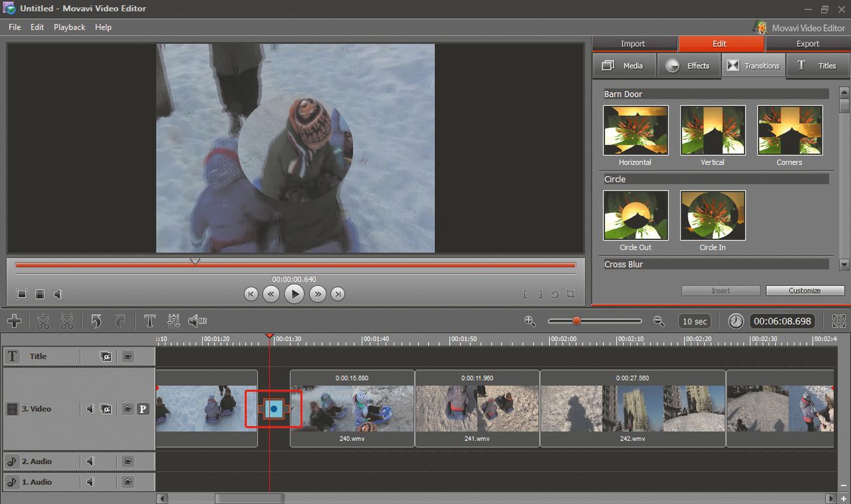Click the second scissors cut icon
Viewport: 851px width, 504px height.
click(x=67, y=321)
